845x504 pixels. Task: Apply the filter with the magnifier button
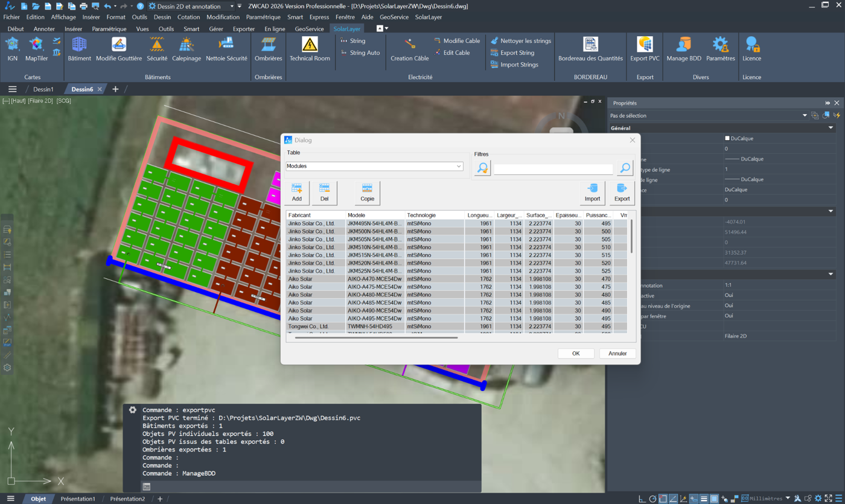[x=625, y=168]
